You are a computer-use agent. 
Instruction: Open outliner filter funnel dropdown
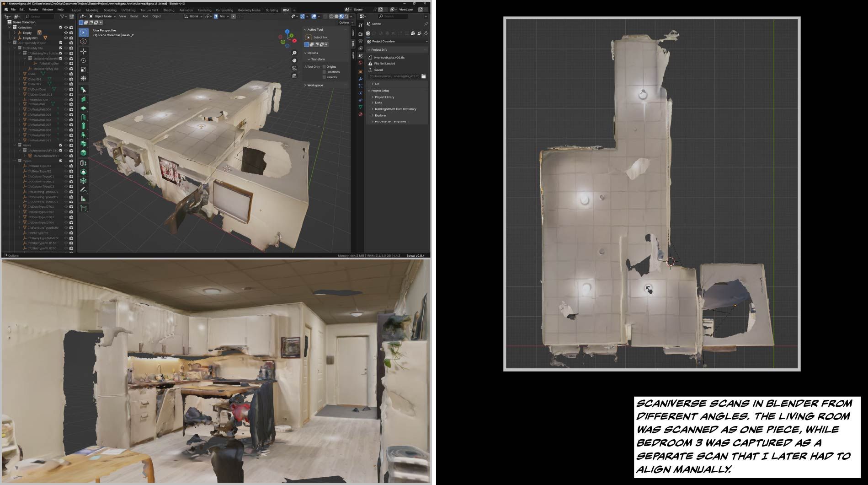click(64, 16)
